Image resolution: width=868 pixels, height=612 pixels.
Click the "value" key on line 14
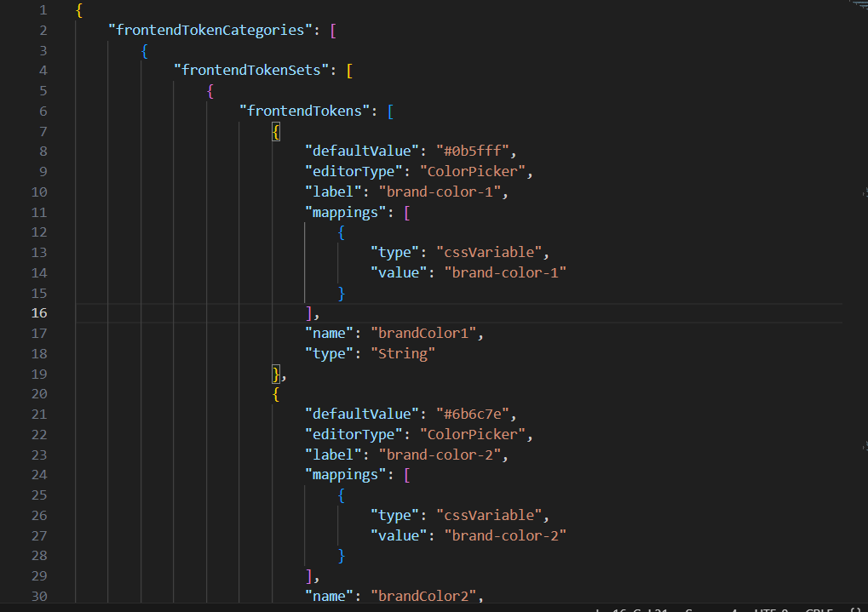click(x=399, y=272)
